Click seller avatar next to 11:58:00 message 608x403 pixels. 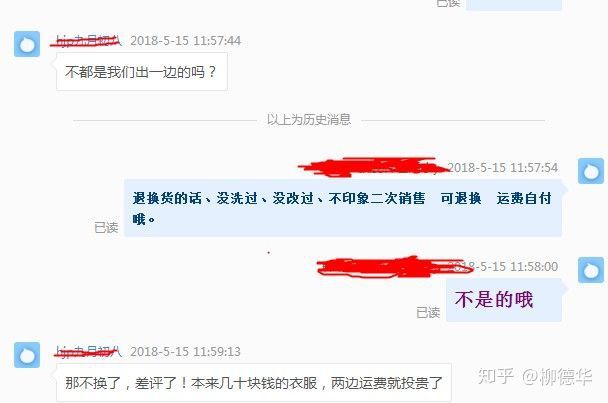pos(591,270)
